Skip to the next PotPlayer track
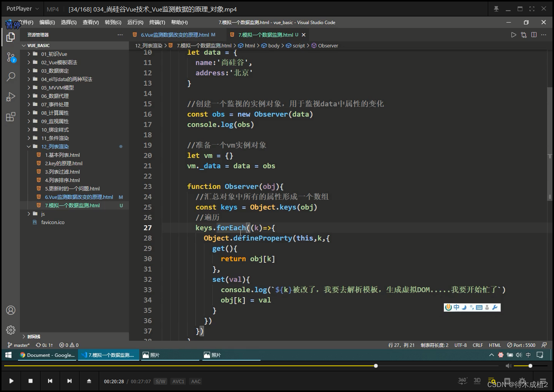Viewport: 554px width, 392px height. pos(69,381)
